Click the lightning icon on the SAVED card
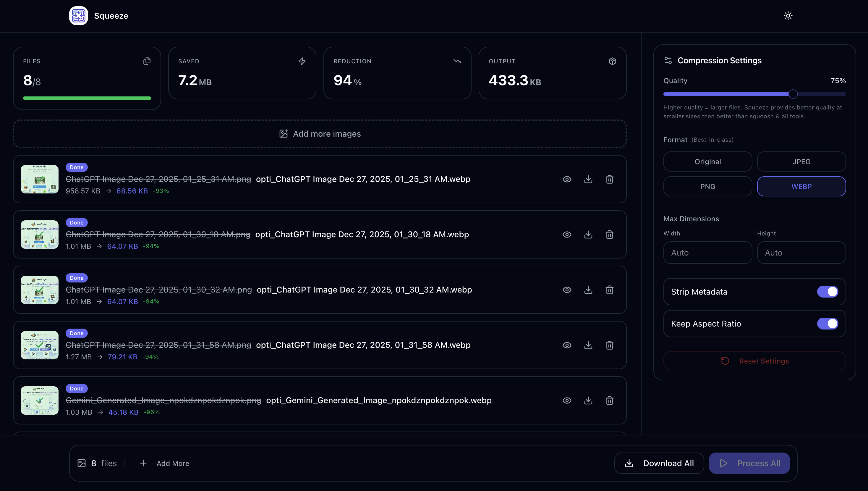This screenshot has width=868, height=491. point(302,61)
